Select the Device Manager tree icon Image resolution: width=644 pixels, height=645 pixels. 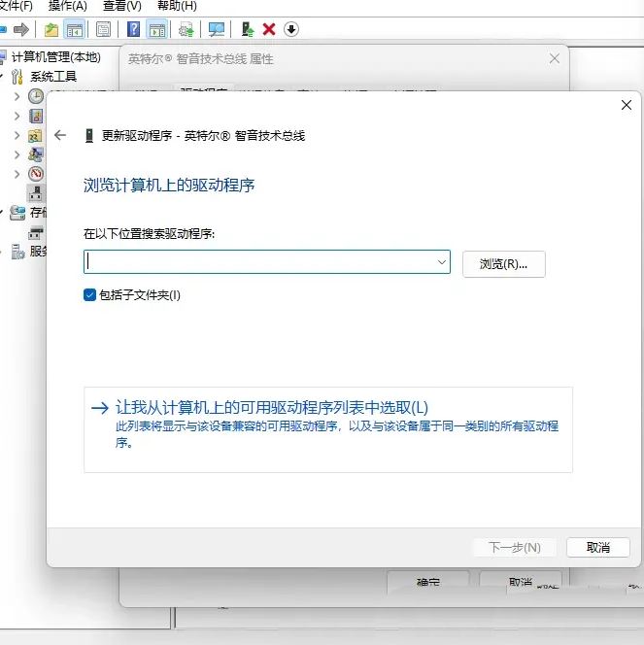point(36,193)
